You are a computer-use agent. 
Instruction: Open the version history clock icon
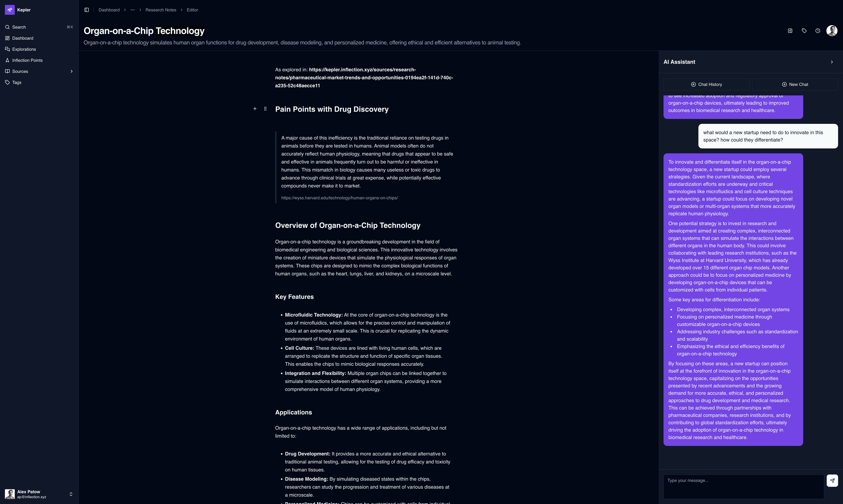817,31
